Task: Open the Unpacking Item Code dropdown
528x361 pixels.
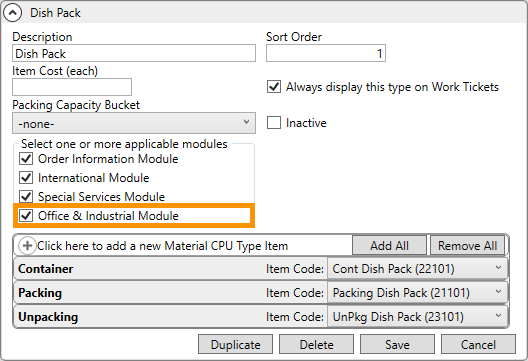Action: pyautogui.click(x=417, y=317)
